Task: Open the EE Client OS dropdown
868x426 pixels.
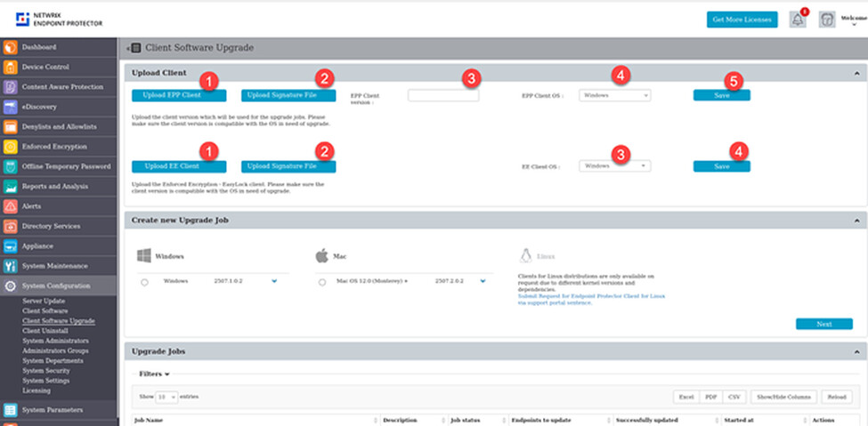Action: 614,165
